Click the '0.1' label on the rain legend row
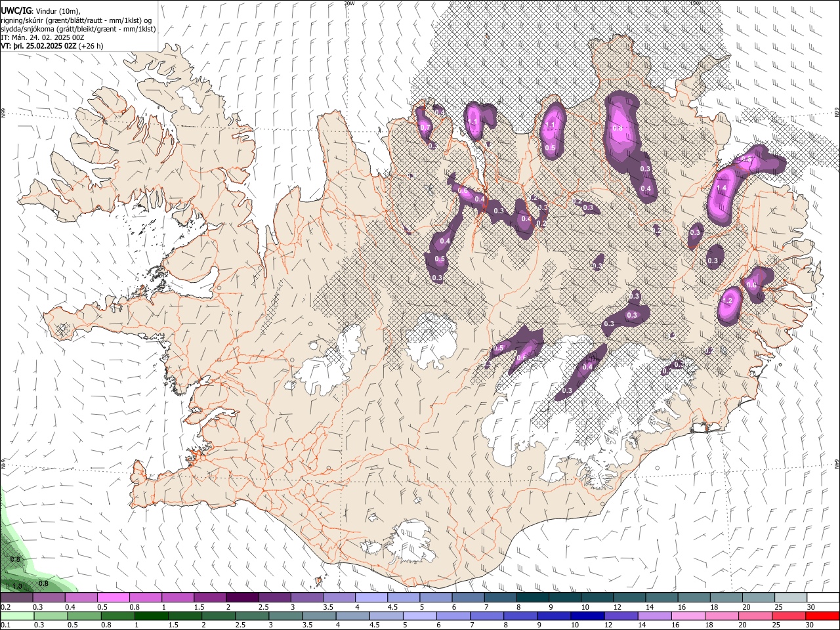 click(5, 625)
